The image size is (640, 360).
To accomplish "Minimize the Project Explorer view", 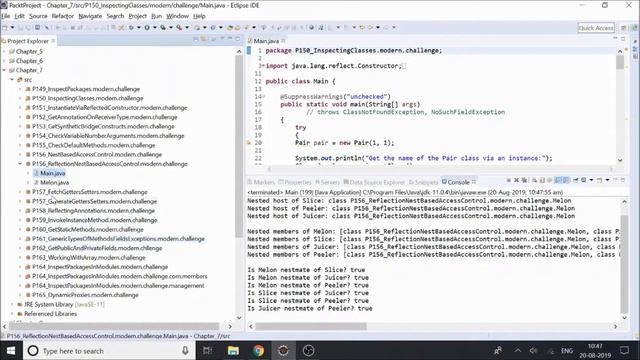I will click(x=230, y=39).
